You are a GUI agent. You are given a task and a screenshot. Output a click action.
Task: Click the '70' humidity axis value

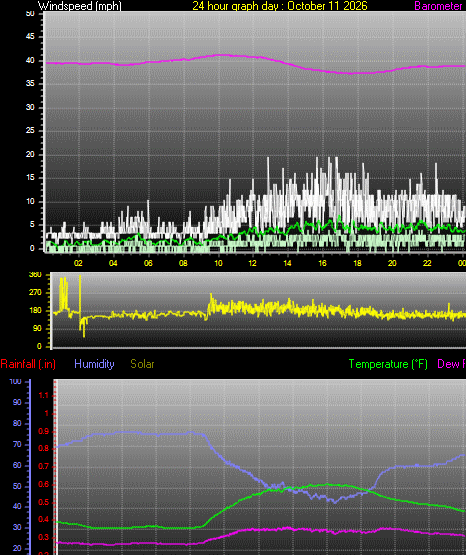coord(17,445)
